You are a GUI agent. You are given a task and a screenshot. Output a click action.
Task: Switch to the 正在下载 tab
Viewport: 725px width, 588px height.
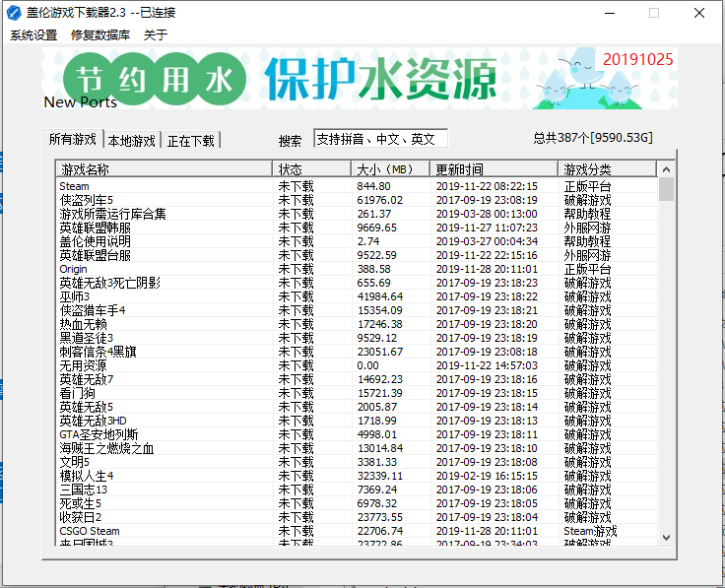(191, 141)
